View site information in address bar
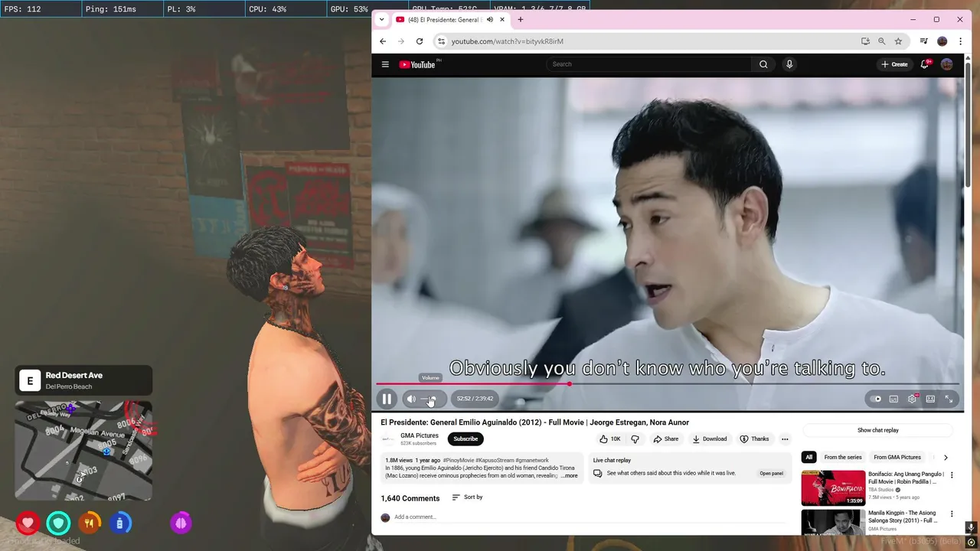This screenshot has height=551, width=980. coord(440,41)
